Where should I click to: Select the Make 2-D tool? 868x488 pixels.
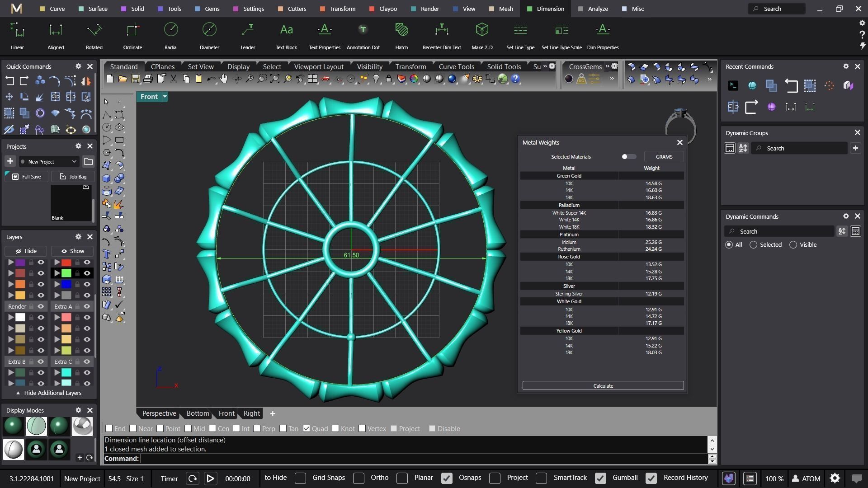coord(482,35)
